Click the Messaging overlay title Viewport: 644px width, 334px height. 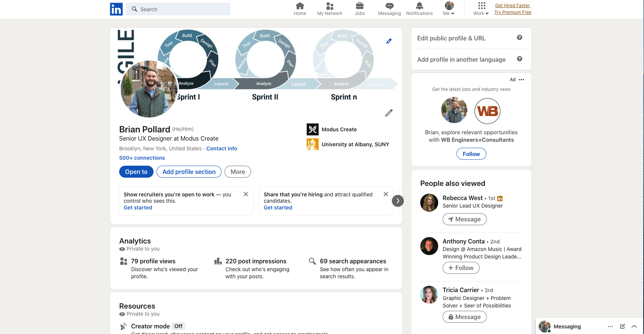click(567, 327)
